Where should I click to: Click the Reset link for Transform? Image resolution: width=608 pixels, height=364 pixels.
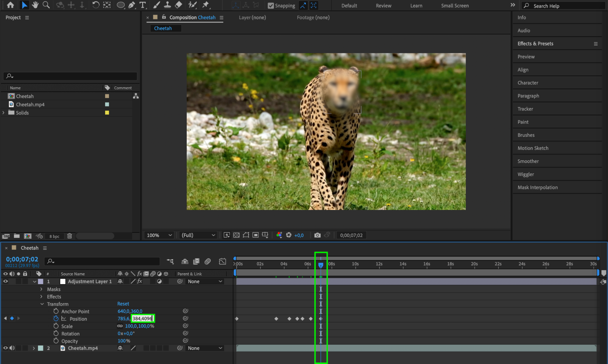[123, 304]
